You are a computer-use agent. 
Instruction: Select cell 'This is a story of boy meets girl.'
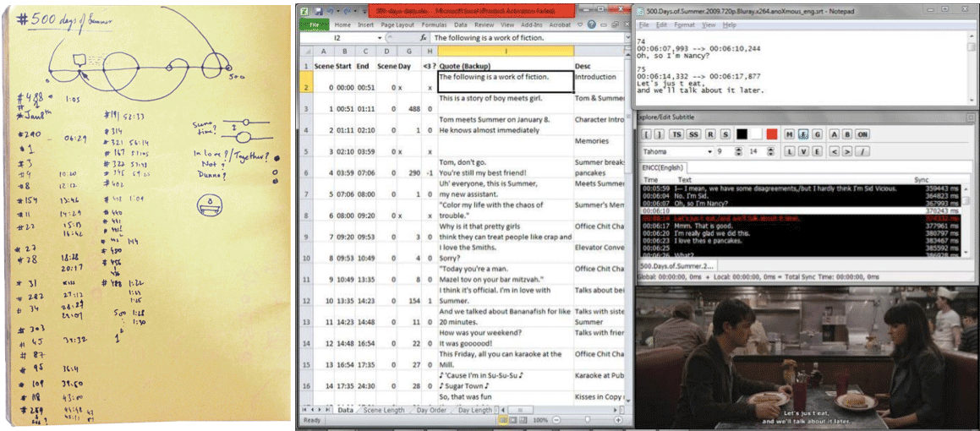[505, 104]
